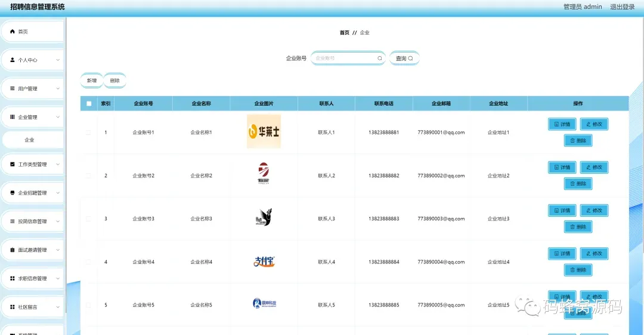The width and height of the screenshot is (644, 335).
Task: Open the logo image for 企业账号5
Action: (x=265, y=304)
